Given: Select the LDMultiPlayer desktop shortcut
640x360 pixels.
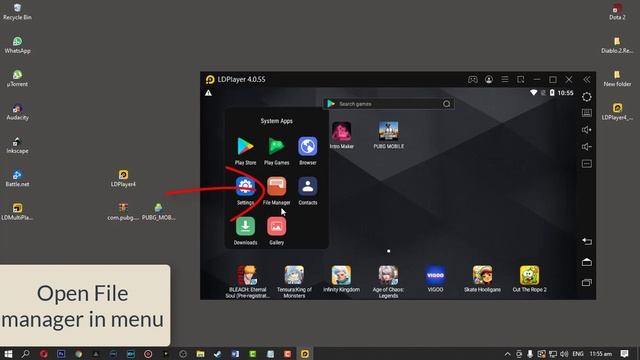Looking at the screenshot, I should click(17, 212).
